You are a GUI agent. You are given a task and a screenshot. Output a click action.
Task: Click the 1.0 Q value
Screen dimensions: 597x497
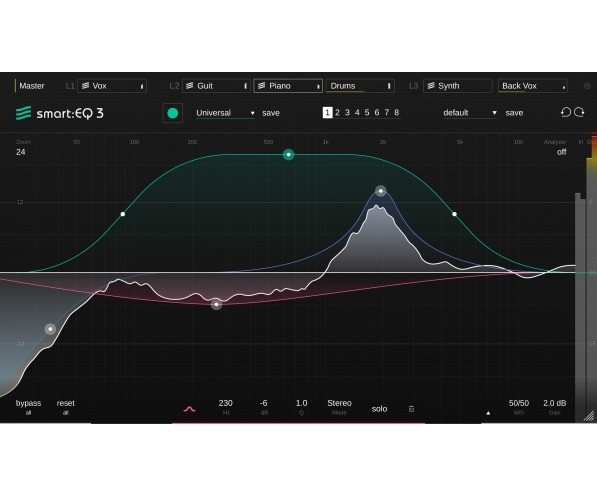[301, 403]
